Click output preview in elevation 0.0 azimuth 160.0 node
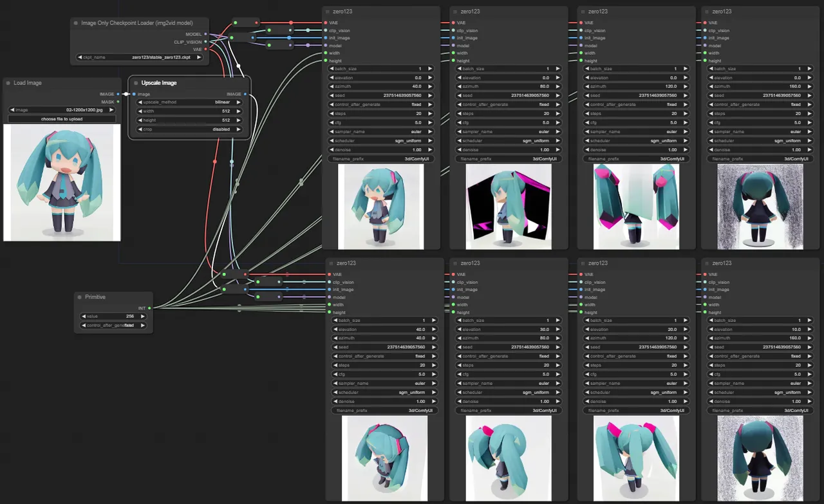824x504 pixels. [760, 207]
